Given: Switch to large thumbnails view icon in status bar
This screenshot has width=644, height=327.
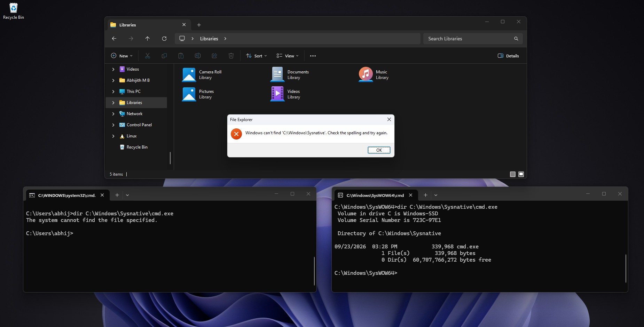Looking at the screenshot, I should [521, 174].
